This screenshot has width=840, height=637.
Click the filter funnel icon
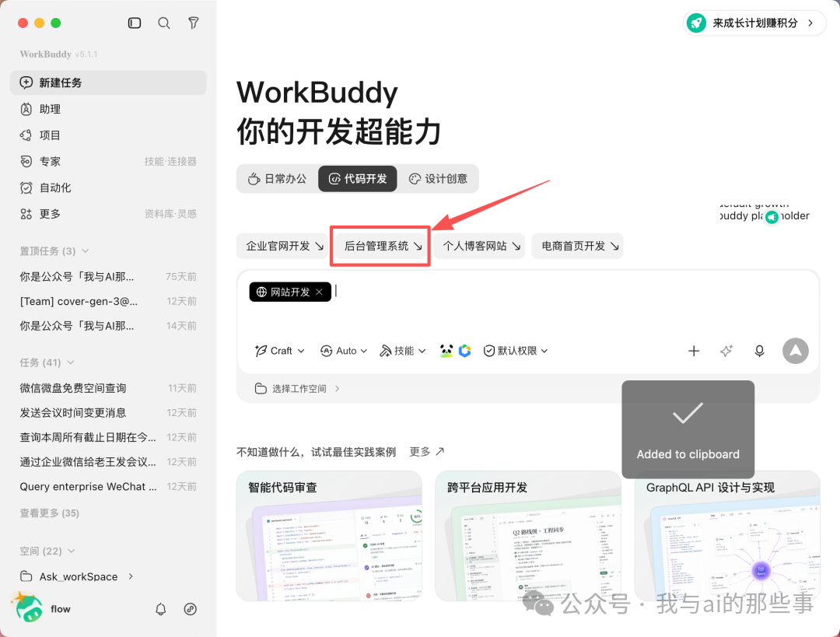194,23
